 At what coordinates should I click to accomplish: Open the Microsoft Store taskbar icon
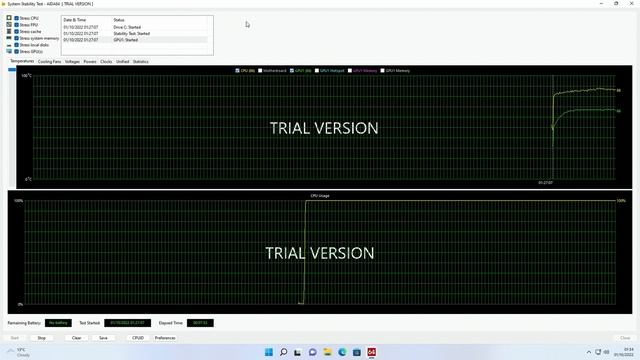[357, 352]
